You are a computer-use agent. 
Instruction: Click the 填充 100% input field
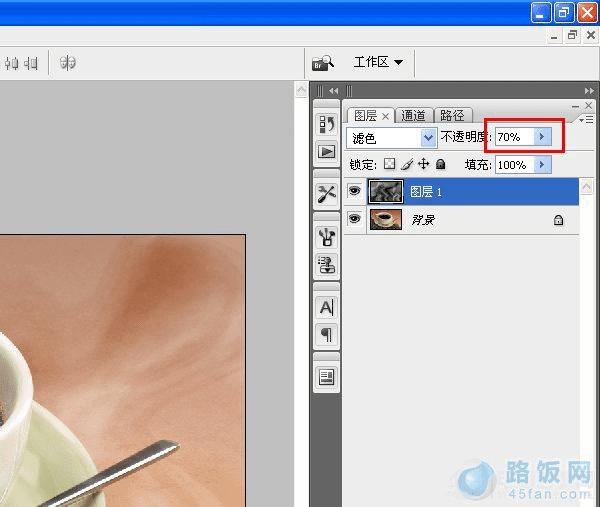point(514,165)
